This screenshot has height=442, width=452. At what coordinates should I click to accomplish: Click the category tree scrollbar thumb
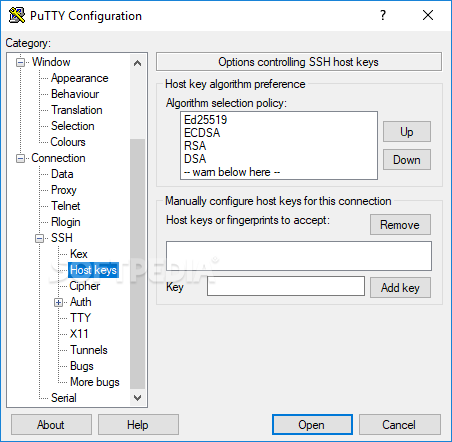click(x=137, y=264)
